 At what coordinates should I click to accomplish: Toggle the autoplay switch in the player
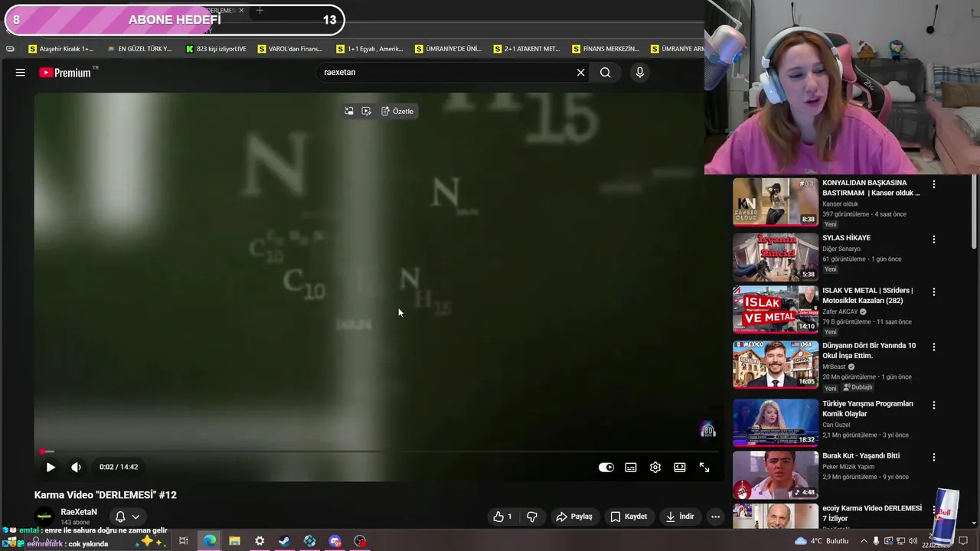point(606,468)
